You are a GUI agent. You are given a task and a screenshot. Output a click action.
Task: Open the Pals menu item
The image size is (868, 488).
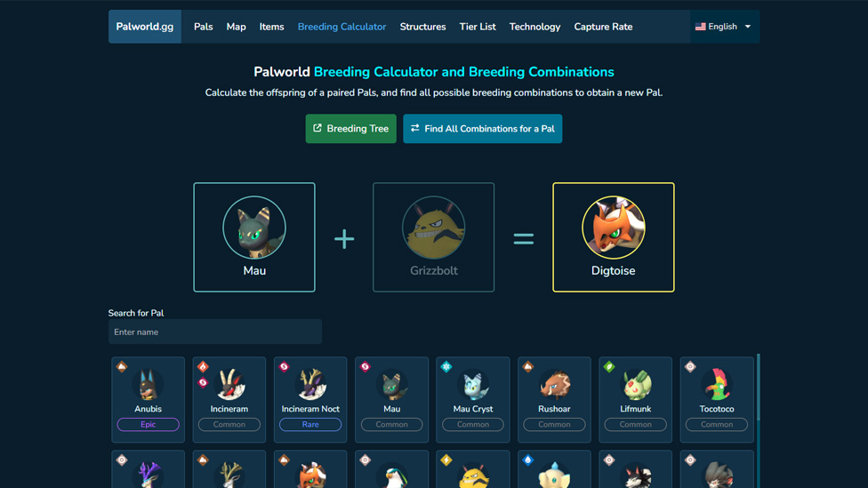[203, 27]
